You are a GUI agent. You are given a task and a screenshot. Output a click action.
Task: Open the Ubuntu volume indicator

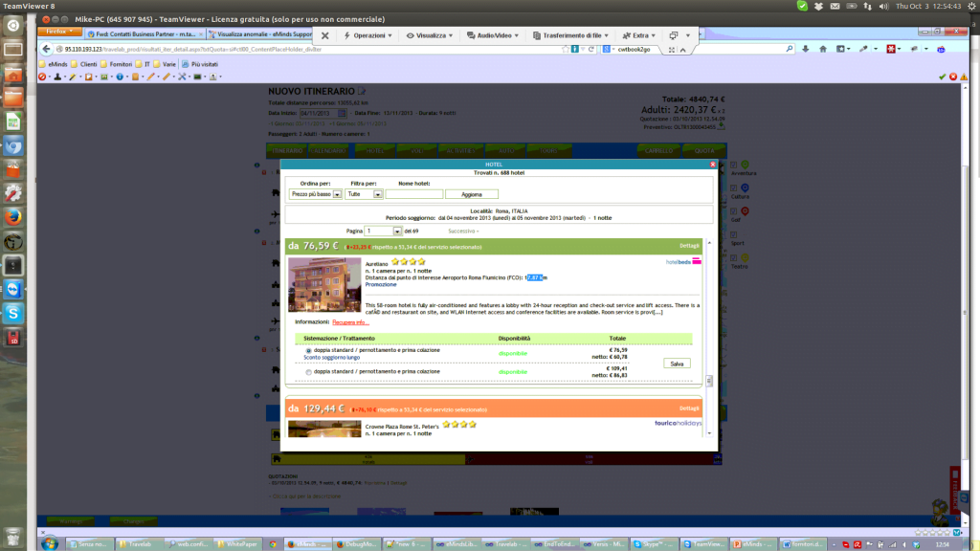(883, 7)
